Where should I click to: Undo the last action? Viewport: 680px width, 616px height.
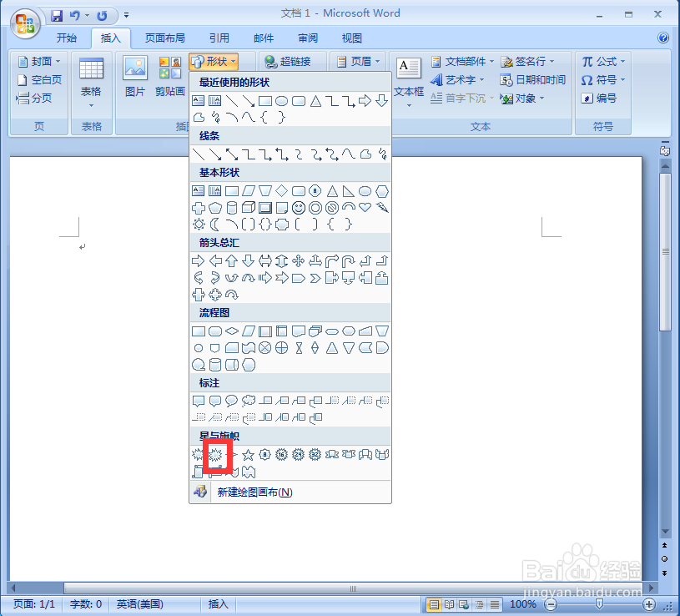(74, 16)
